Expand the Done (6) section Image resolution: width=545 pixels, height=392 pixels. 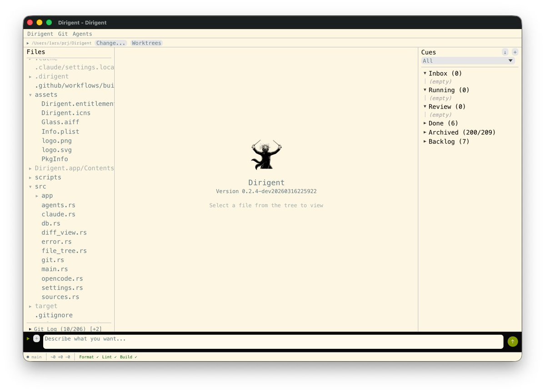[x=425, y=123]
